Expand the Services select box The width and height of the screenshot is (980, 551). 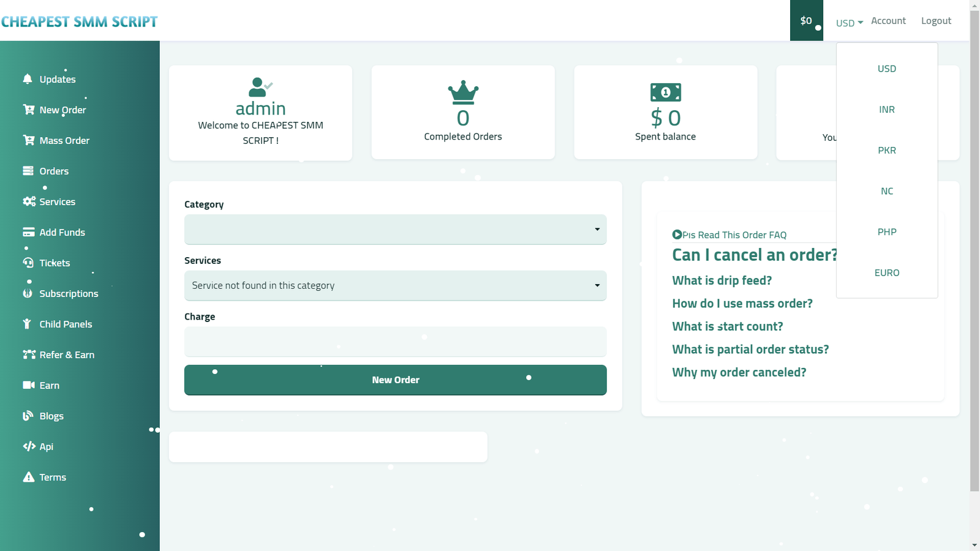pyautogui.click(x=395, y=286)
